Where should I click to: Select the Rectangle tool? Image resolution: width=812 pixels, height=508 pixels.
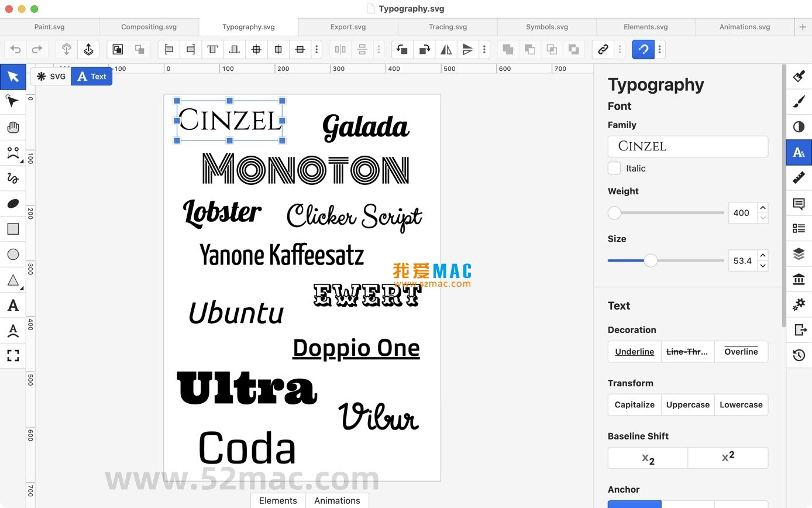coord(13,229)
